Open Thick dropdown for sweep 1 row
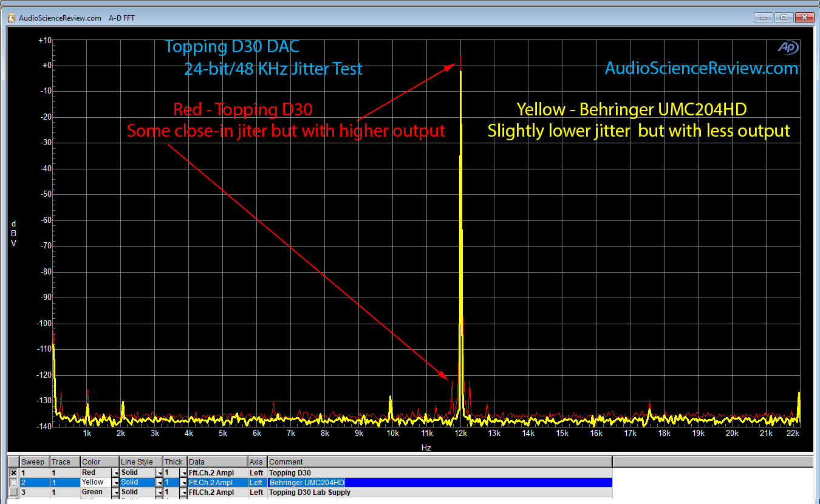The width and height of the screenshot is (820, 504). [x=183, y=472]
